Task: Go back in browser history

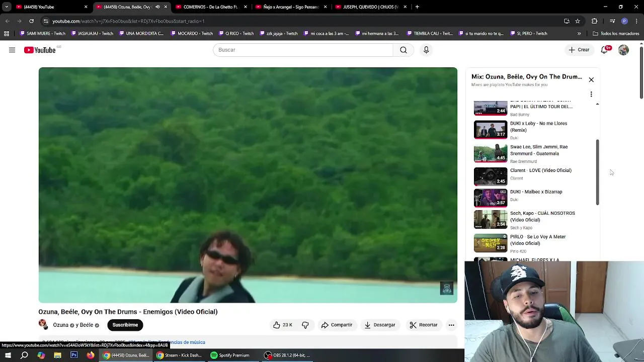Action: pyautogui.click(x=7, y=21)
